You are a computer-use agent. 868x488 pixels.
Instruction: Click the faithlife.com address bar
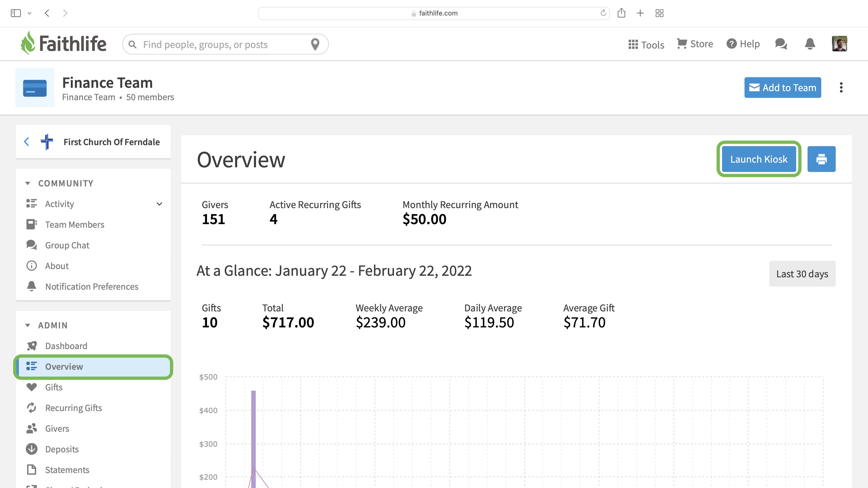tap(434, 13)
